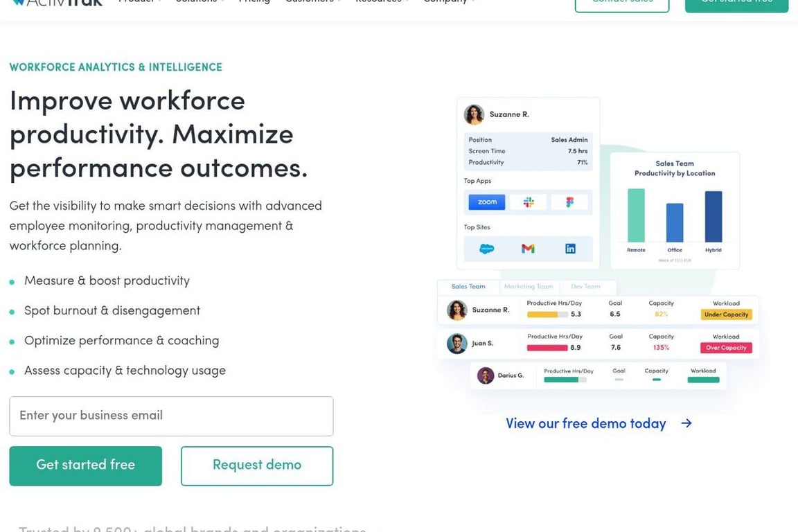Click the blue Office bar in the chart
Image resolution: width=798 pixels, height=532 pixels.
pyautogui.click(x=675, y=222)
